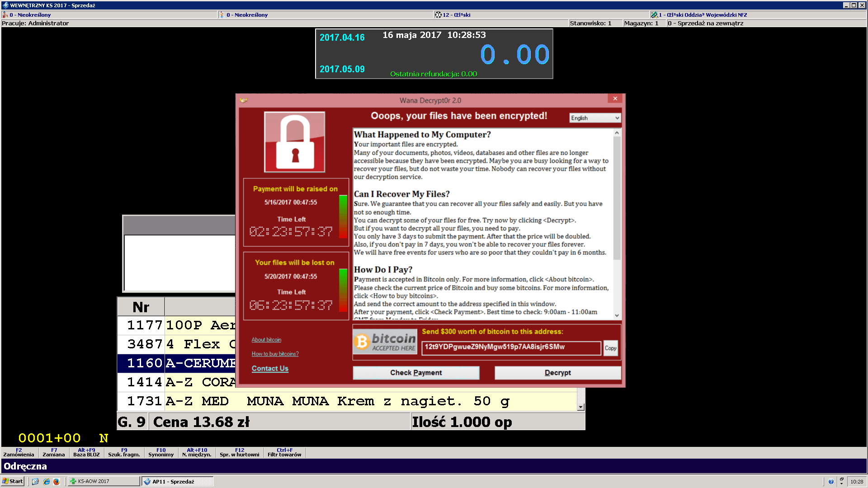868x488 pixels.
Task: Click the Bitcoin accepted here logo
Action: pos(385,342)
